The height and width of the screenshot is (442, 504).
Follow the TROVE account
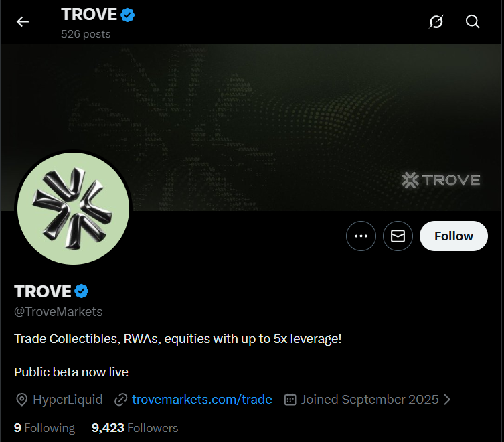[x=454, y=236]
